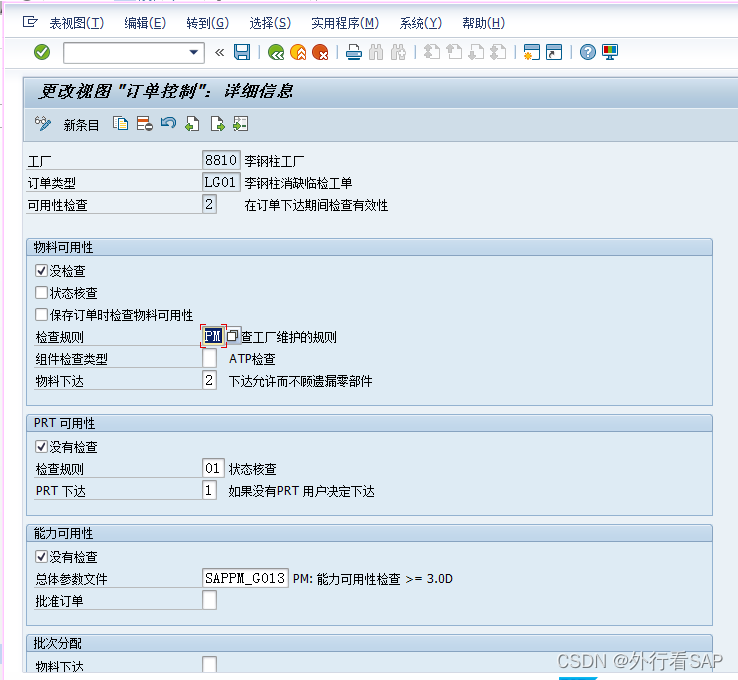Click inside the command input field
Viewport: 738px width, 680px height.
126,52
